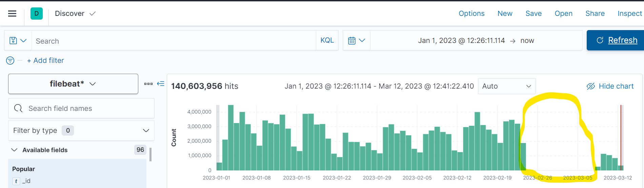644x188 pixels.
Task: Click the Popular section heading
Action: coord(24,169)
